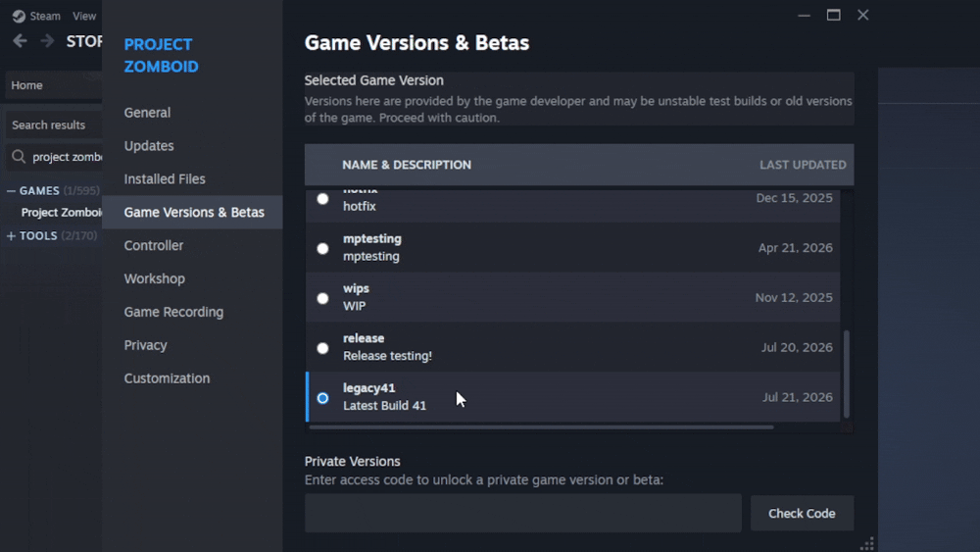The height and width of the screenshot is (552, 980).
Task: Open the Steam menu
Action: point(45,17)
